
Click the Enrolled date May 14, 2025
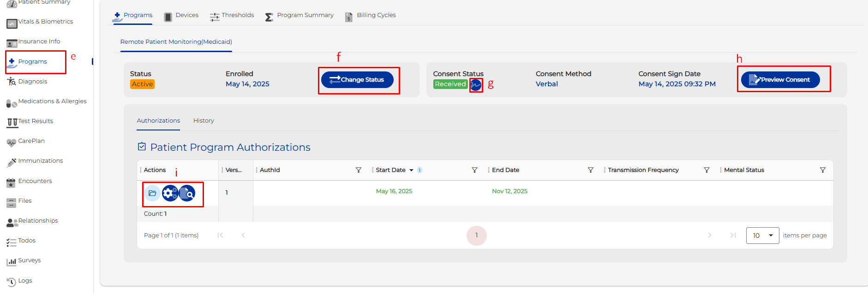point(247,84)
